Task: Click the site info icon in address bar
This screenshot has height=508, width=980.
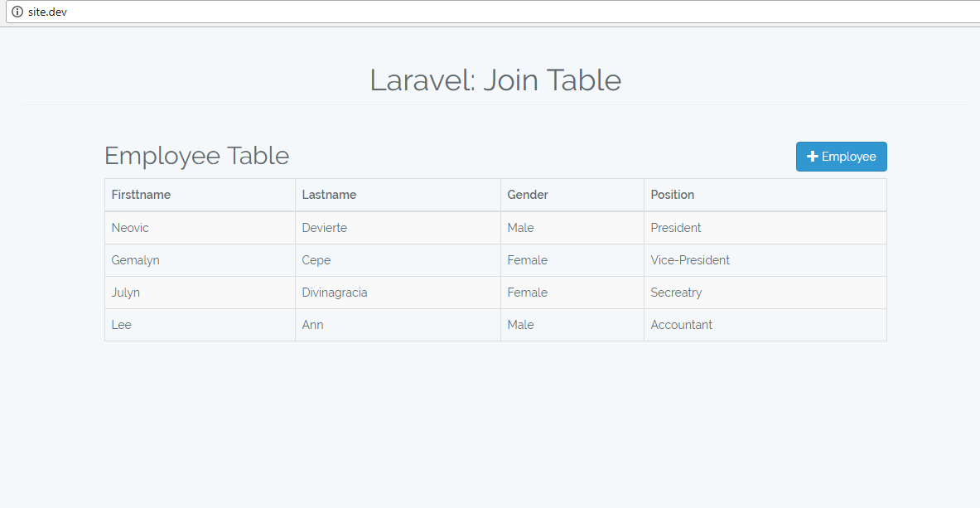Action: coord(17,12)
